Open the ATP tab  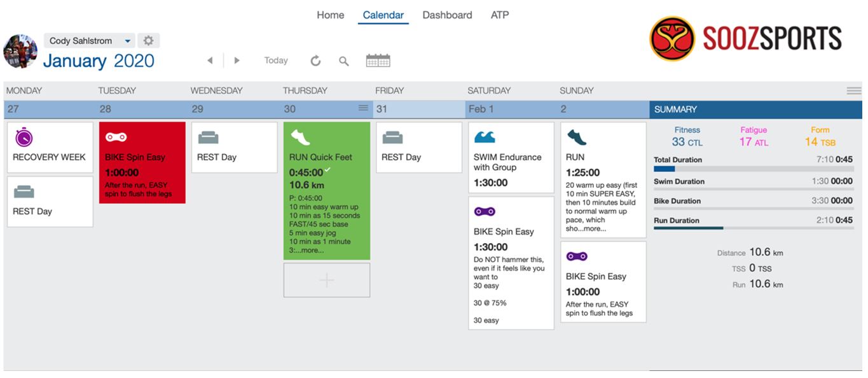pyautogui.click(x=500, y=15)
